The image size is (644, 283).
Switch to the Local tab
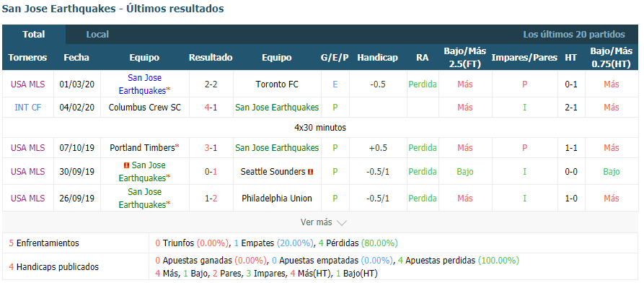[x=97, y=35]
